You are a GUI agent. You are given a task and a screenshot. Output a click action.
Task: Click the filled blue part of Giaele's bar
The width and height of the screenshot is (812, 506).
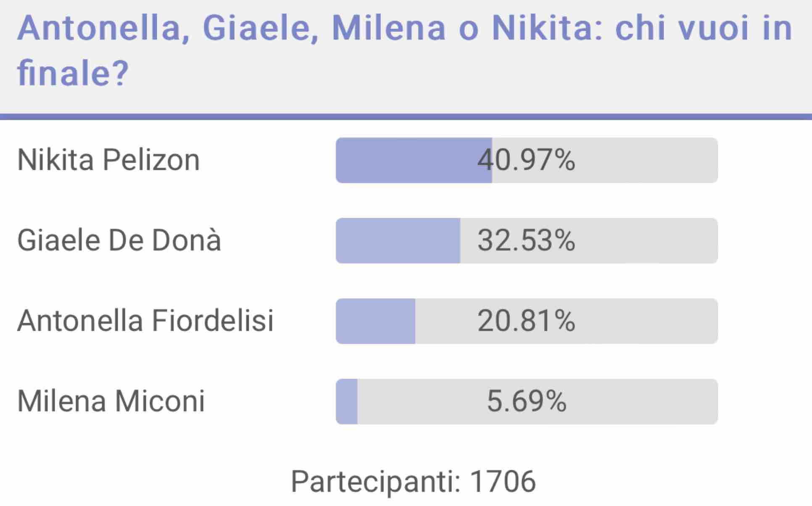click(x=398, y=240)
